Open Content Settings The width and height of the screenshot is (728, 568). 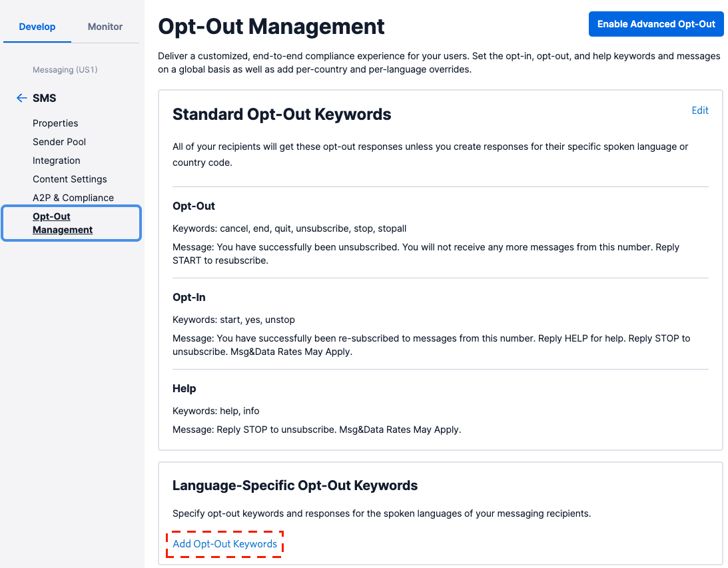point(70,179)
